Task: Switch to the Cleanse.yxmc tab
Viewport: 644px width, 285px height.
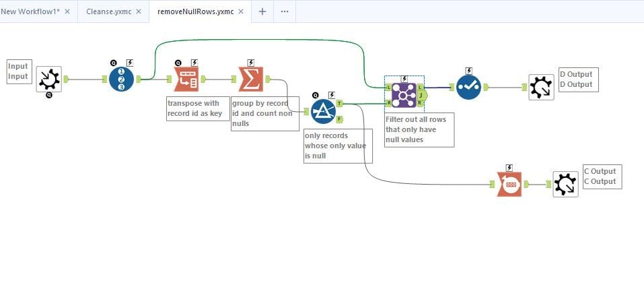Action: (x=109, y=11)
